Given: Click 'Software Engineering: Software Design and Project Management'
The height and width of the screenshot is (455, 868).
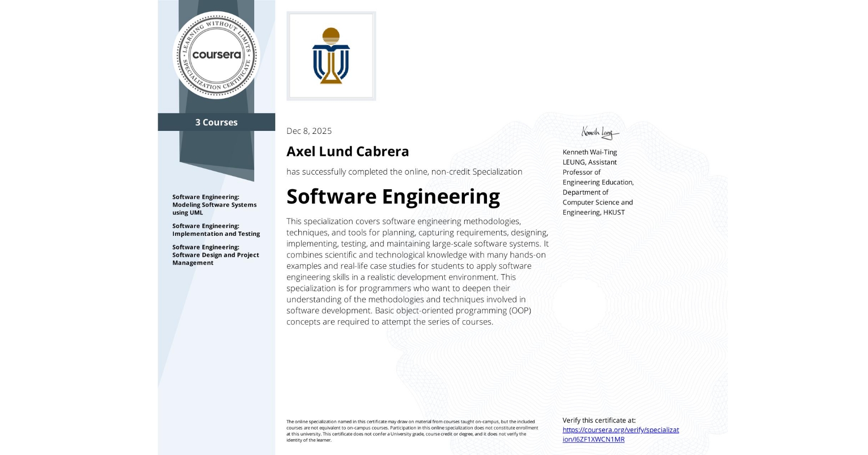Looking at the screenshot, I should [x=216, y=254].
